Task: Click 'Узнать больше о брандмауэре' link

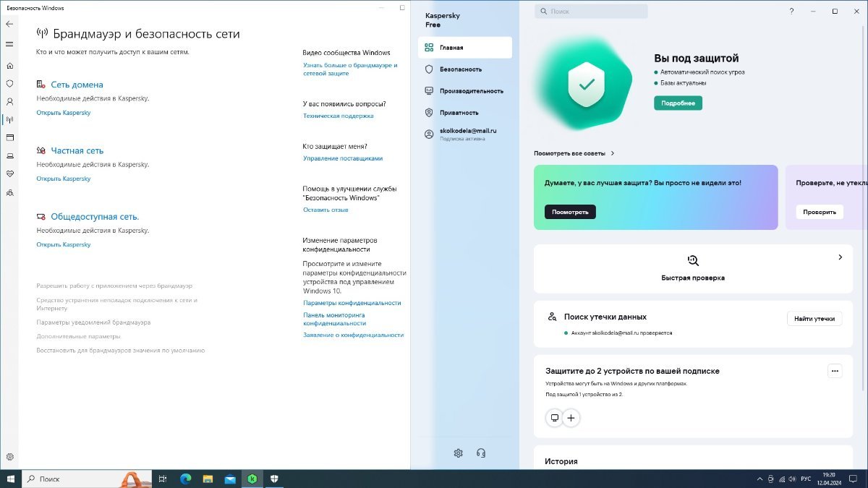Action: coord(350,69)
